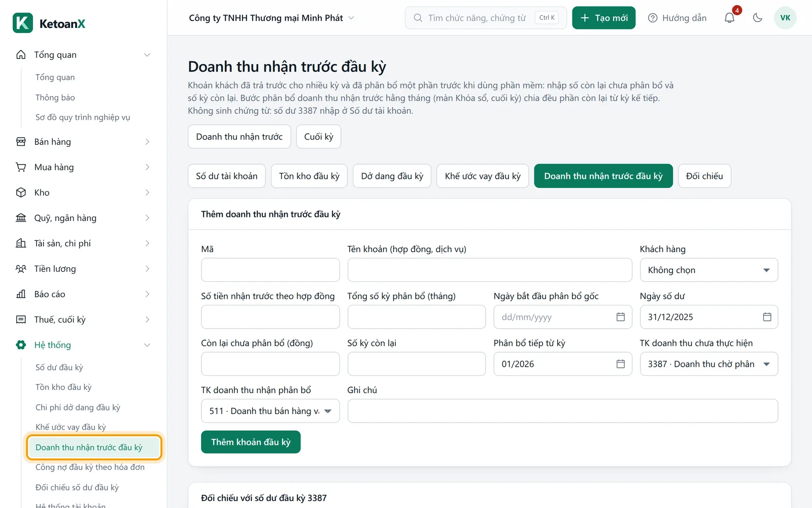The image size is (812, 508).
Task: Switch to Tồn kho đầu kỳ tab
Action: pyautogui.click(x=309, y=176)
